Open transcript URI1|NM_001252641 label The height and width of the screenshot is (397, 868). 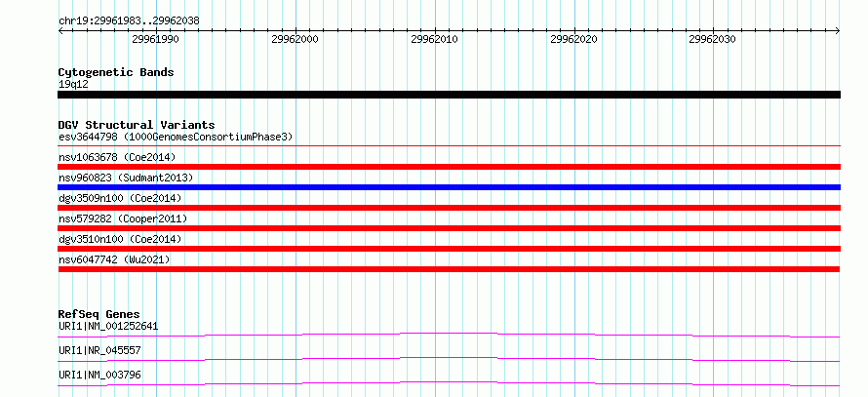coord(108,326)
